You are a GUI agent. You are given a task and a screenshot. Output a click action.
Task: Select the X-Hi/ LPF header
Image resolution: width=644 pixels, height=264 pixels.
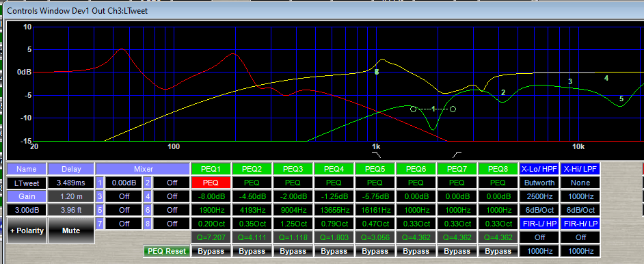coord(580,169)
